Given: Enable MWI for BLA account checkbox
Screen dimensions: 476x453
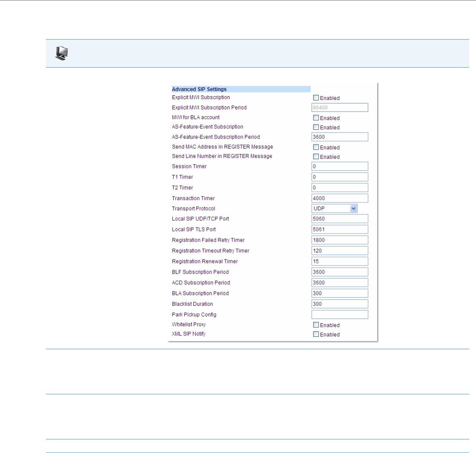Looking at the screenshot, I should (x=316, y=118).
